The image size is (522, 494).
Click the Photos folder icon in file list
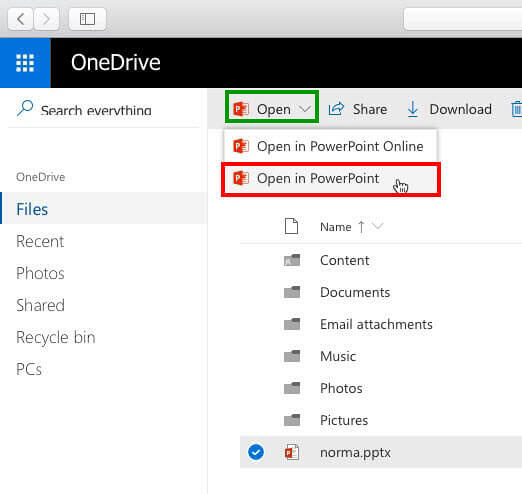[292, 388]
